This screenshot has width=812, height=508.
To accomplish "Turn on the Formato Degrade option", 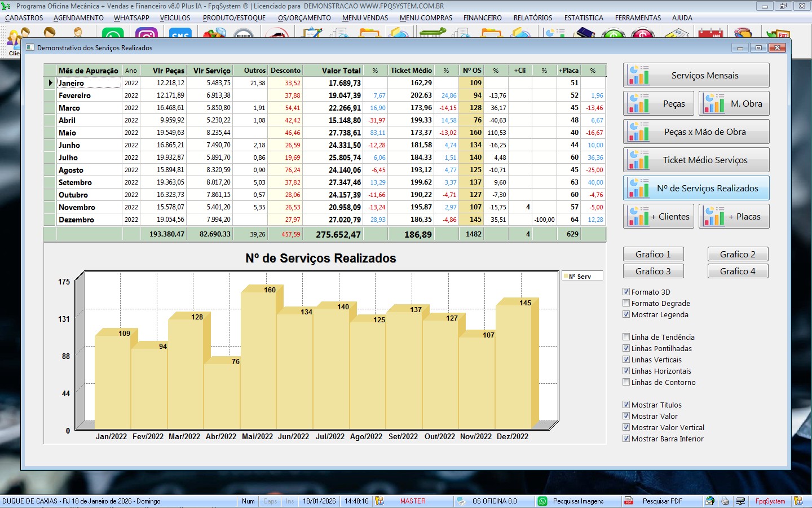I will (x=626, y=303).
